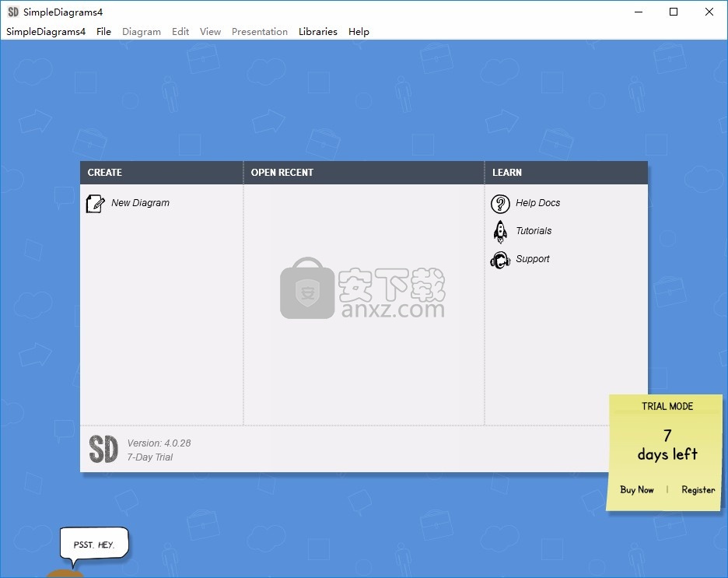The image size is (728, 578).
Task: Maximize the SimpleDiagrams4 window
Action: point(674,12)
